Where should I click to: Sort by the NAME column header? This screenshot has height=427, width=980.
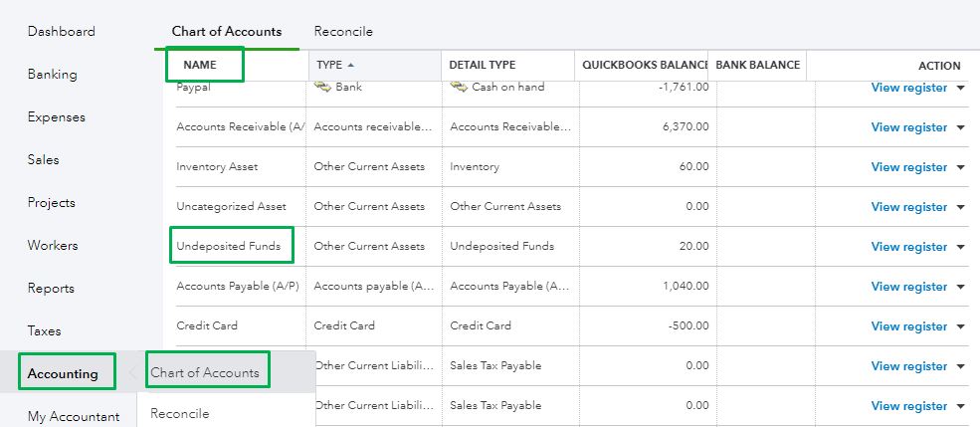click(200, 65)
